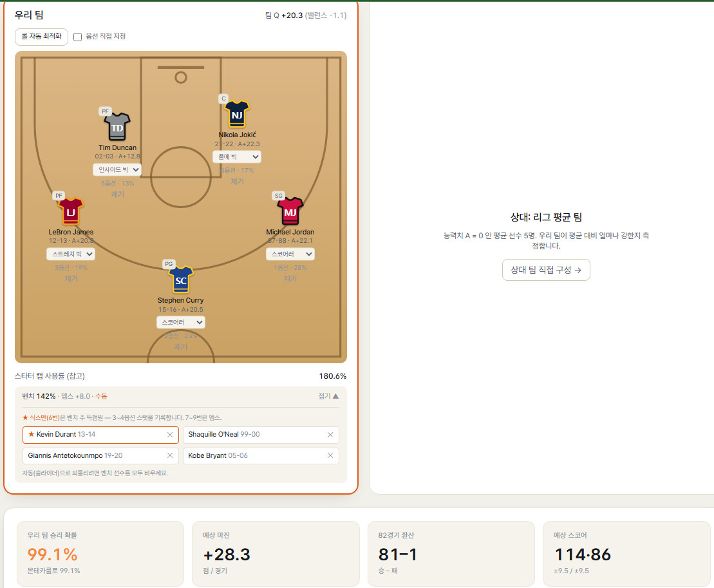The height and width of the screenshot is (588, 714).
Task: Click the 180.6% starter cap usage value
Action: pyautogui.click(x=332, y=376)
